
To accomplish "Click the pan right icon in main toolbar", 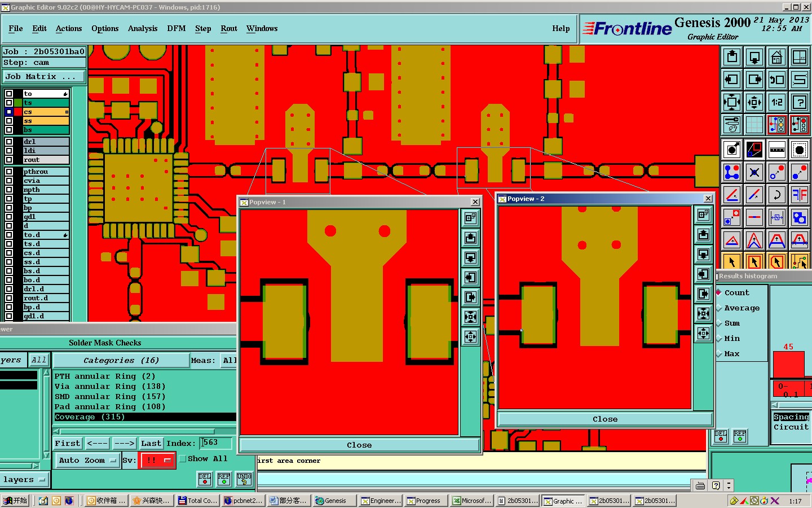I will point(754,80).
